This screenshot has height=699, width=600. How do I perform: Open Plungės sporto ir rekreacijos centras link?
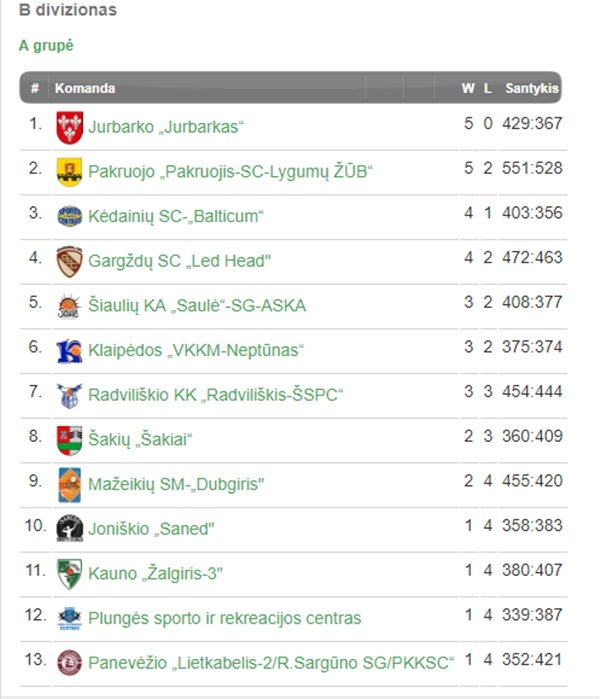pos(224,618)
